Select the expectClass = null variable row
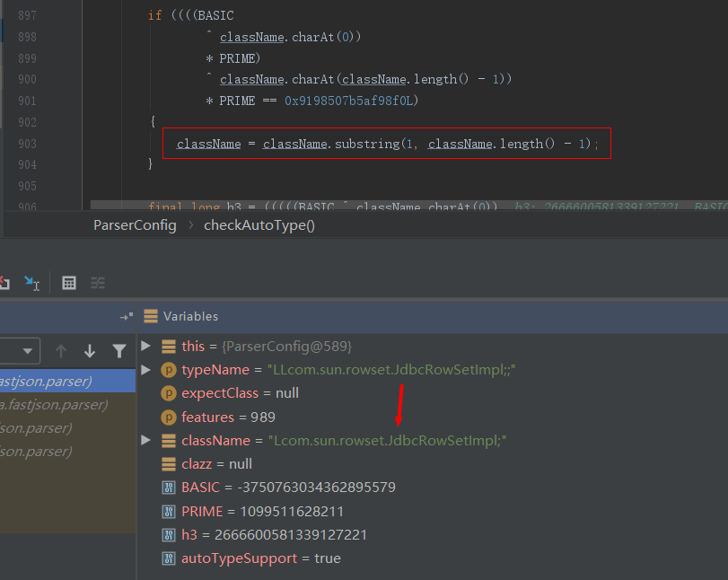728x580 pixels. (x=433, y=393)
